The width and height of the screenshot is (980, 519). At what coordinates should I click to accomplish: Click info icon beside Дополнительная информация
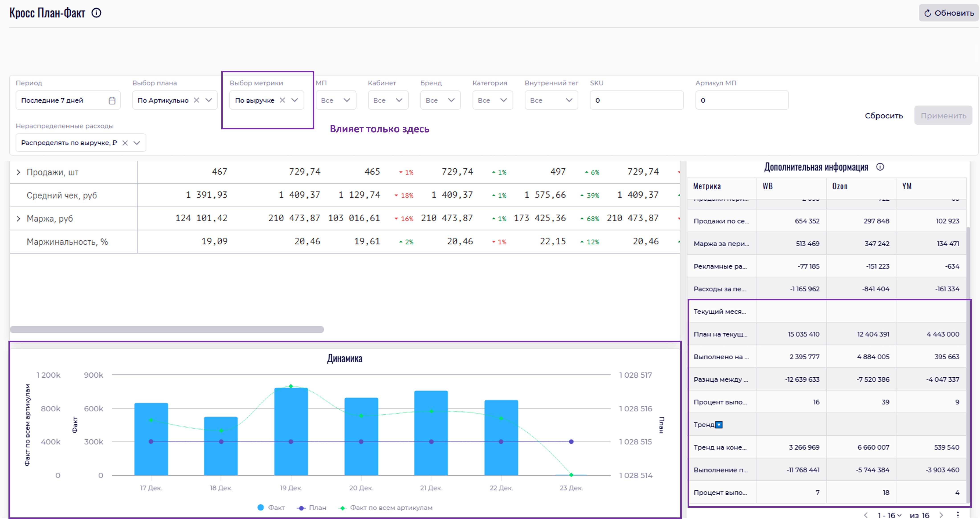[880, 167]
